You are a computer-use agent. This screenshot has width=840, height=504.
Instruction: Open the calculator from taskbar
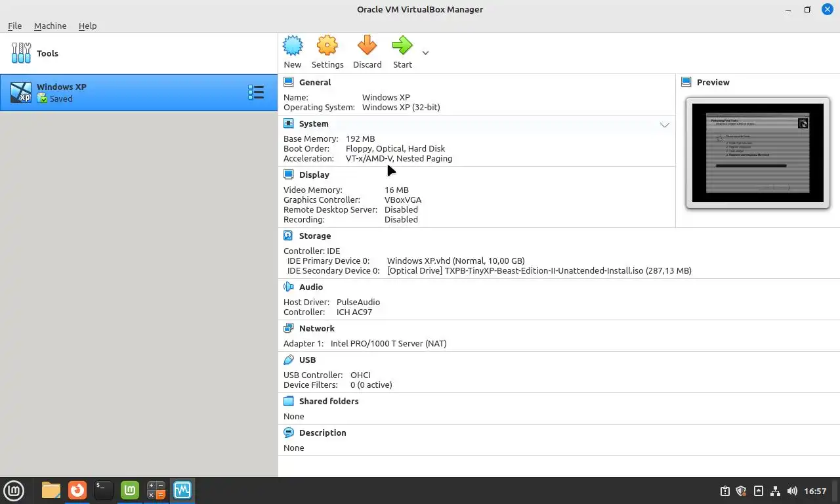click(156, 490)
